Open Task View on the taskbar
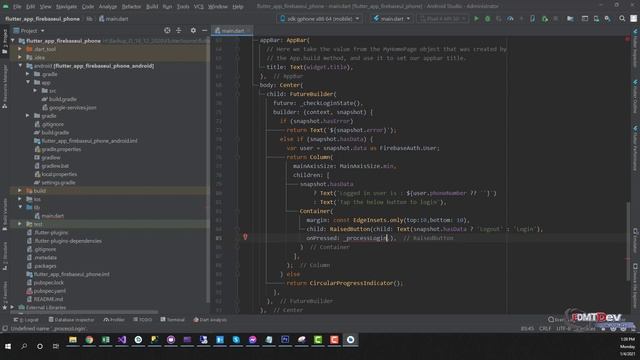640x360 pixels. 56,347
